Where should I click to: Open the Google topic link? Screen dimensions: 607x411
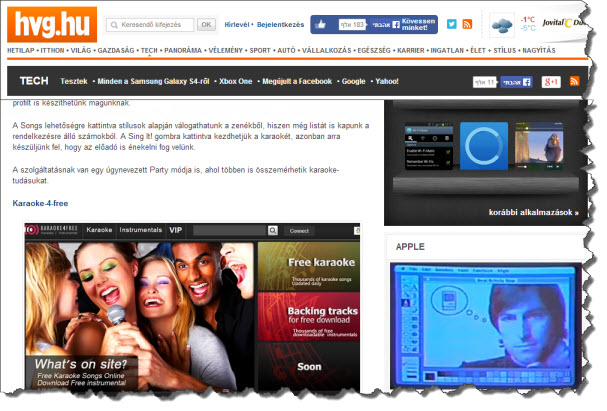[x=353, y=81]
